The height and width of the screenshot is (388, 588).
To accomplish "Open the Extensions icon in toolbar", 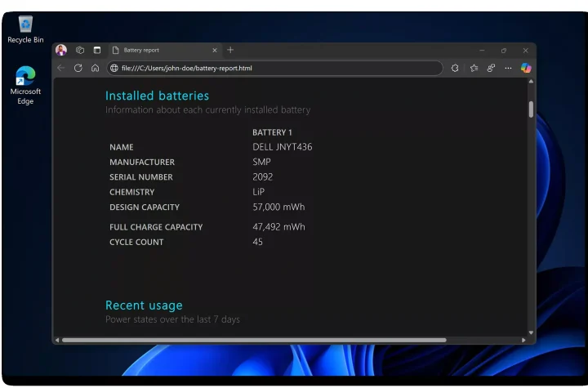I will coord(455,69).
